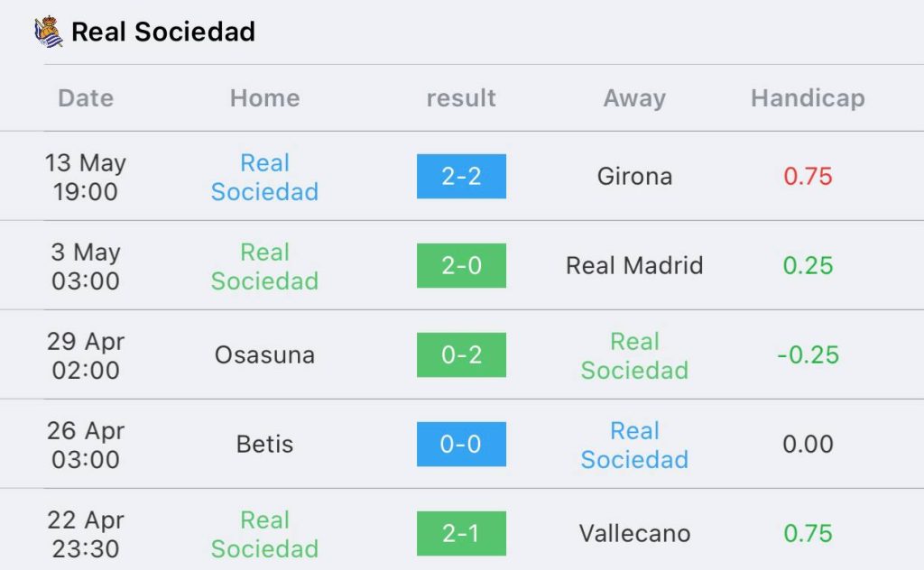Viewport: 924px width, 570px height.
Task: Click the result column header
Action: point(461,97)
